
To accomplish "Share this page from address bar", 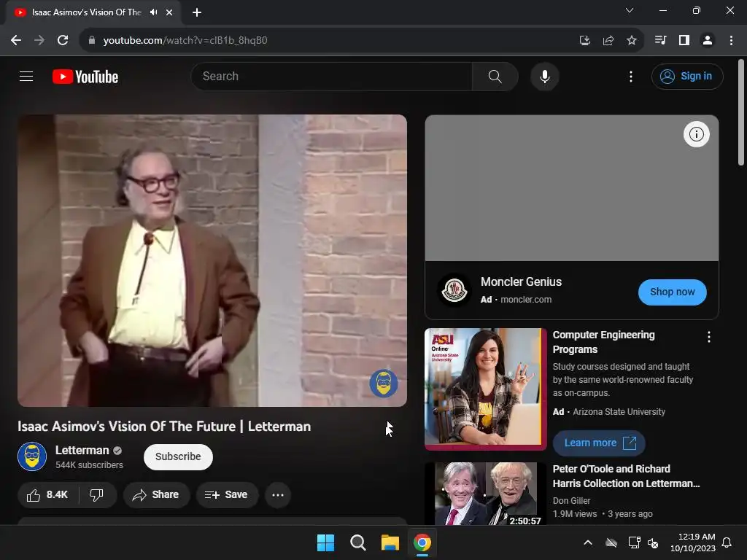I will point(608,41).
